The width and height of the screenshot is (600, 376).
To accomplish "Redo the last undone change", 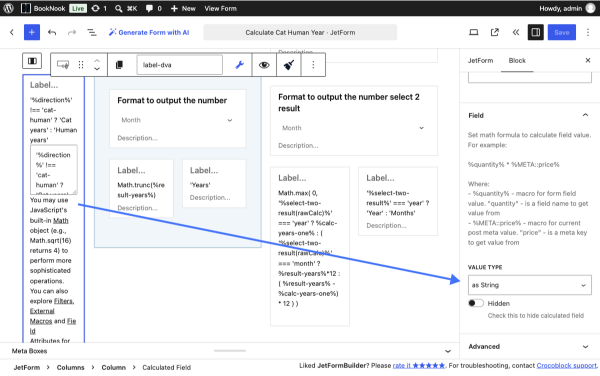I will click(x=72, y=32).
